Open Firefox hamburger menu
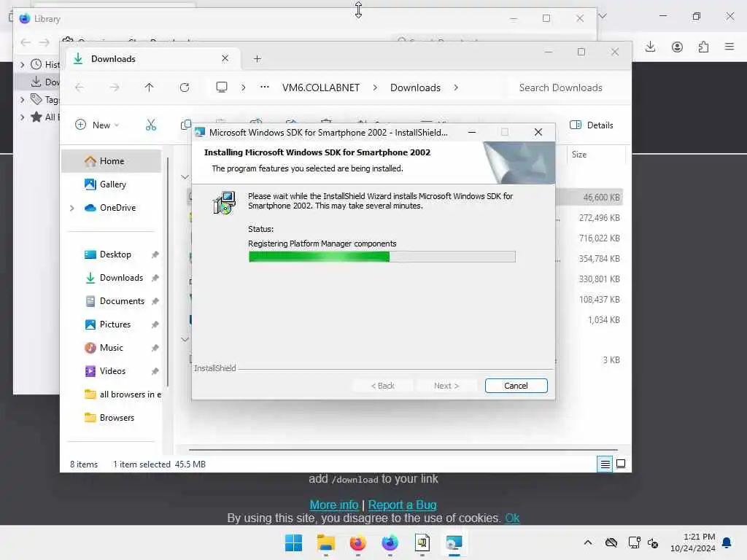747x560 pixels. tap(729, 47)
